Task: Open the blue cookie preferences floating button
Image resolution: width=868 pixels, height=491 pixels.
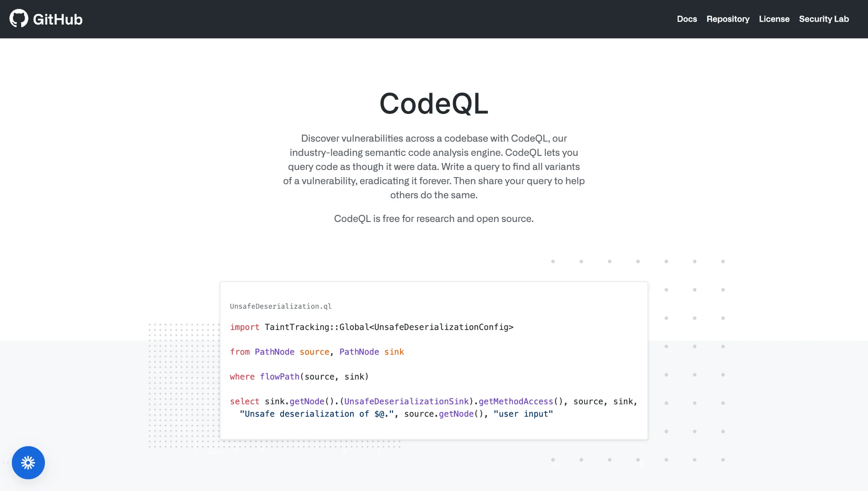Action: [x=28, y=463]
